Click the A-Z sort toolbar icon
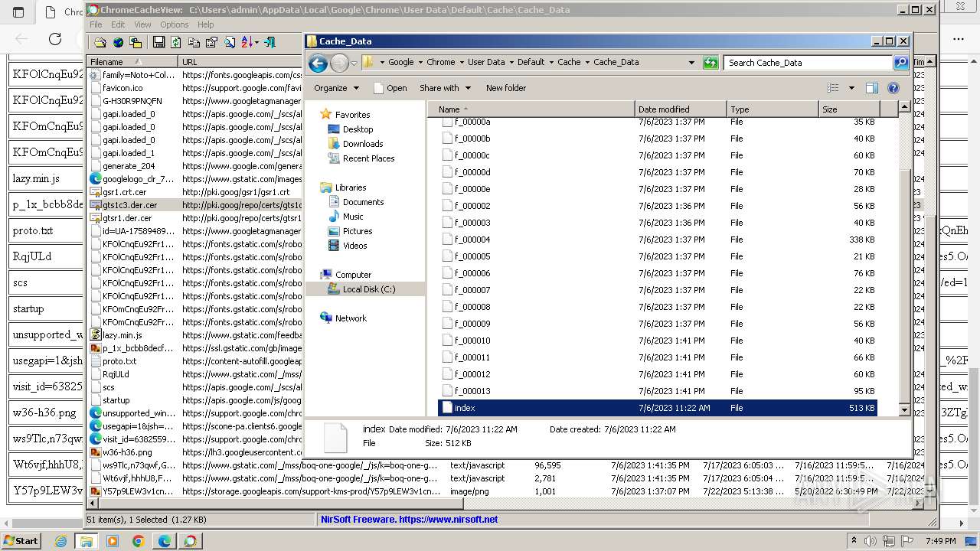980x551 pixels. pos(249,43)
